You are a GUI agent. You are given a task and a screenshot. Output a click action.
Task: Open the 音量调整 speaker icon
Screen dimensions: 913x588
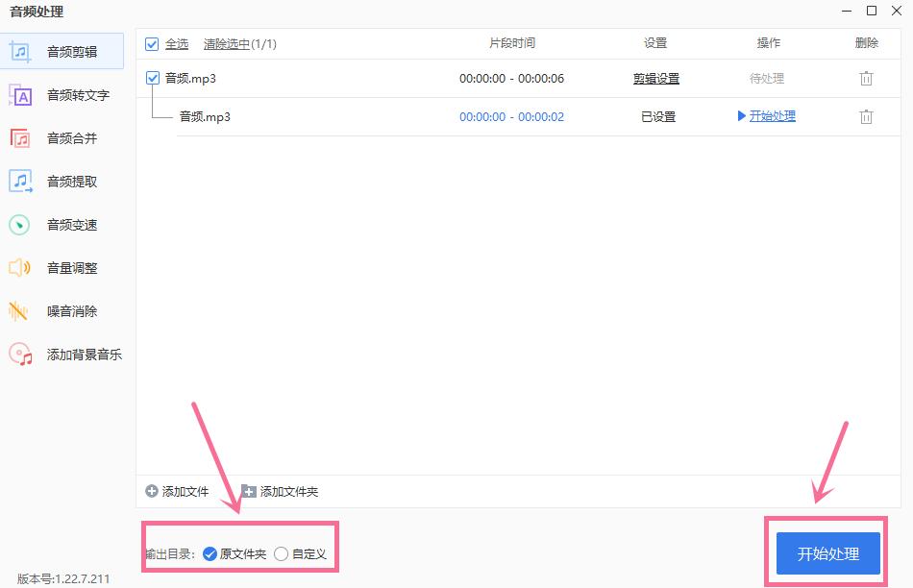click(x=19, y=268)
